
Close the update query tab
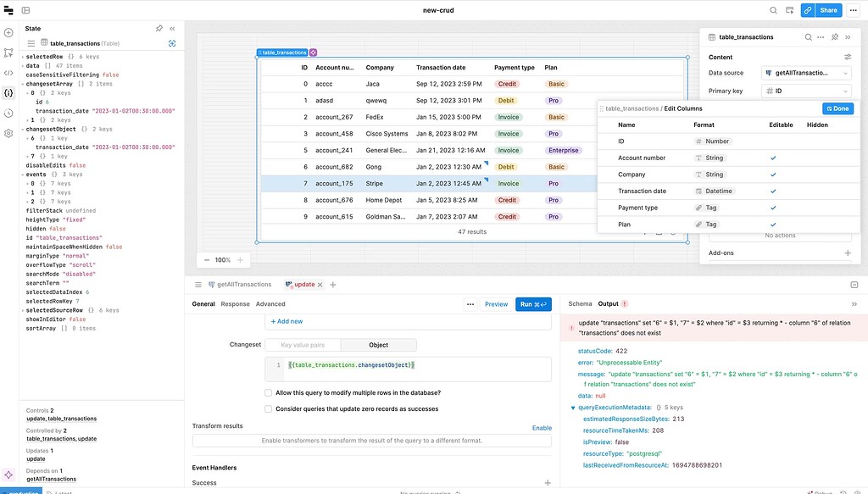(x=320, y=285)
